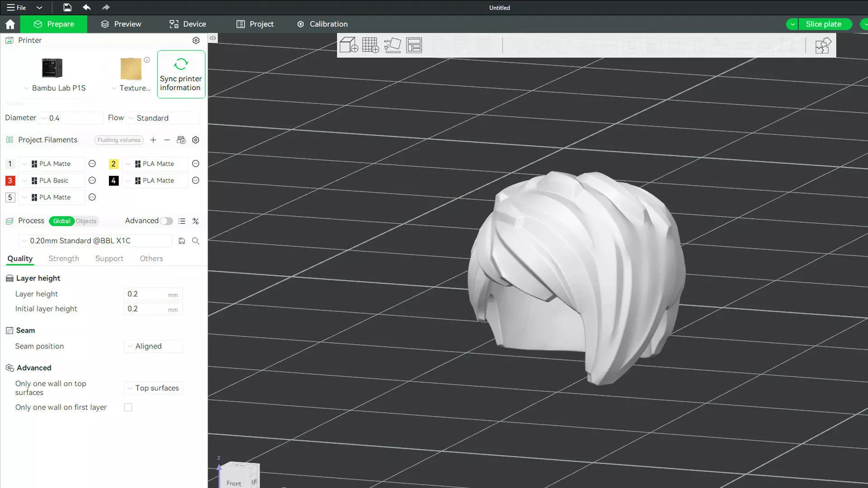Viewport: 868px width, 488px height.
Task: Open filament 5 PLA Matte dropdown
Action: pos(52,197)
